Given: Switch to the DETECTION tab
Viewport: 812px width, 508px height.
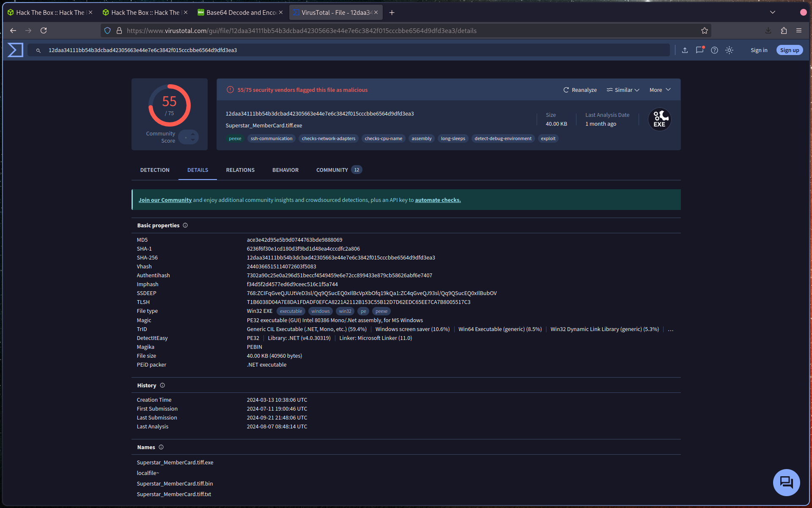Looking at the screenshot, I should point(155,170).
